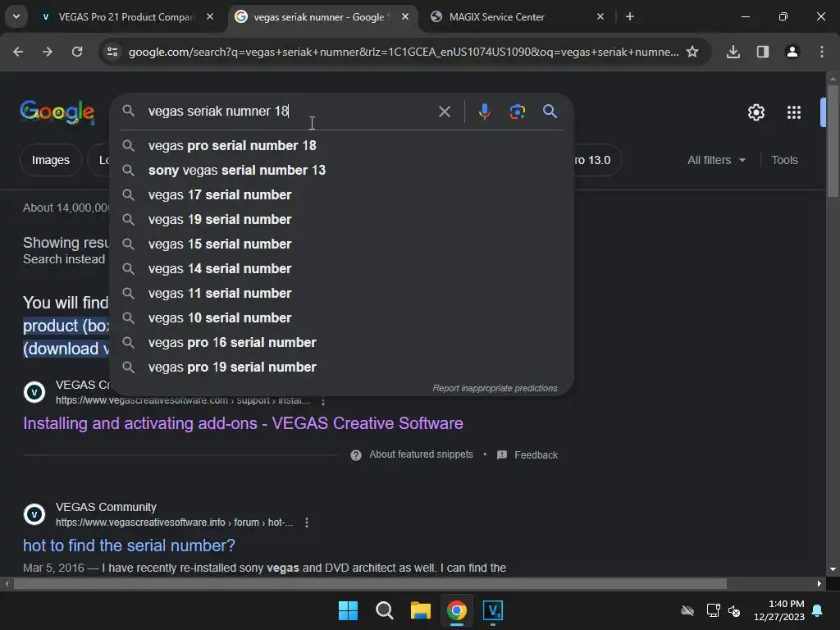The image size is (840, 630).
Task: Select suggestion vegas pro 19 serial number
Action: pyautogui.click(x=341, y=367)
